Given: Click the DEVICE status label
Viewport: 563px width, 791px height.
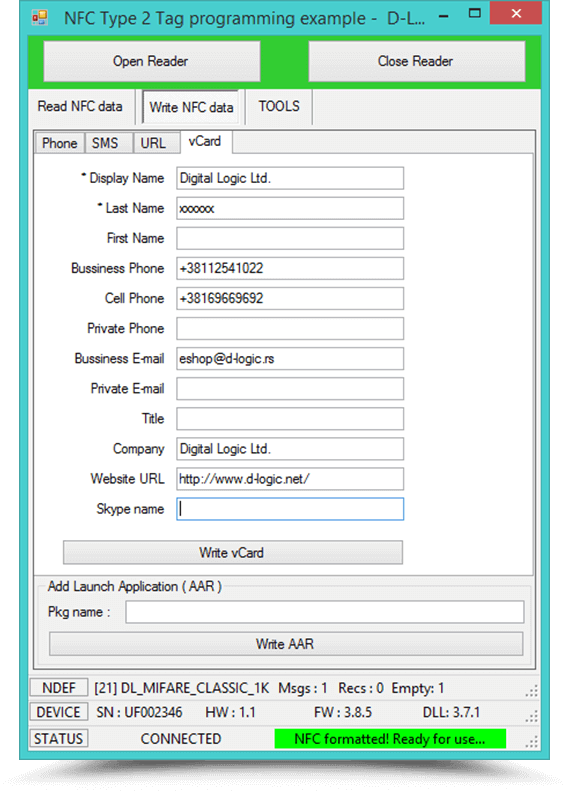Looking at the screenshot, I should coord(59,712).
